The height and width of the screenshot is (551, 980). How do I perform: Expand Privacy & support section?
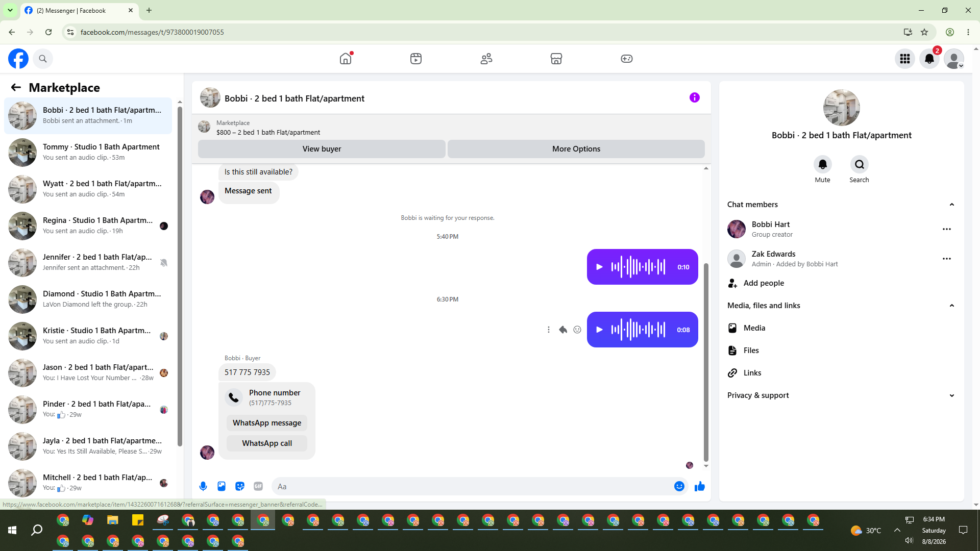952,395
